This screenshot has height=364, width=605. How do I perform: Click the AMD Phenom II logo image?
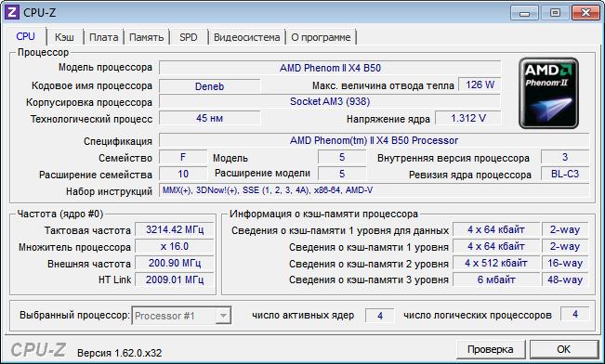point(548,93)
